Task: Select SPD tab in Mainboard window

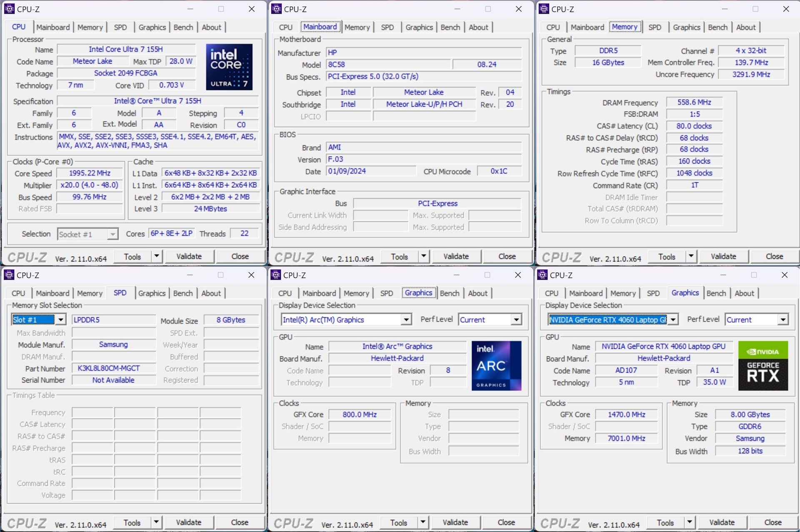Action: (387, 27)
